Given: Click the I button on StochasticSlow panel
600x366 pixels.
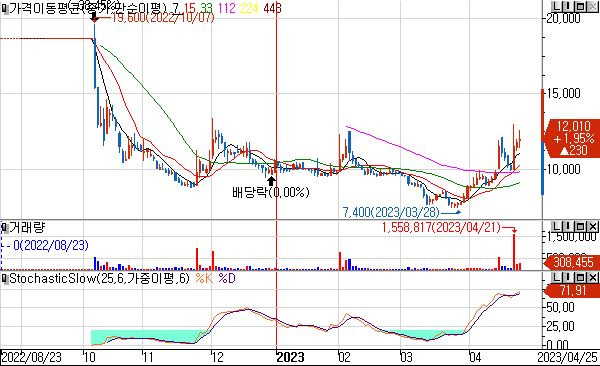Looking at the screenshot, I should click(x=568, y=277).
